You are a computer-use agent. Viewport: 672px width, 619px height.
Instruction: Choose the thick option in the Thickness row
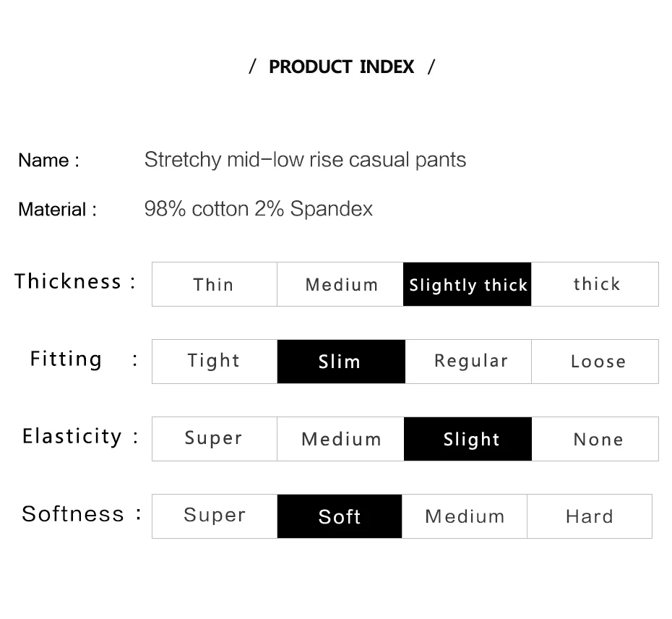click(x=595, y=284)
